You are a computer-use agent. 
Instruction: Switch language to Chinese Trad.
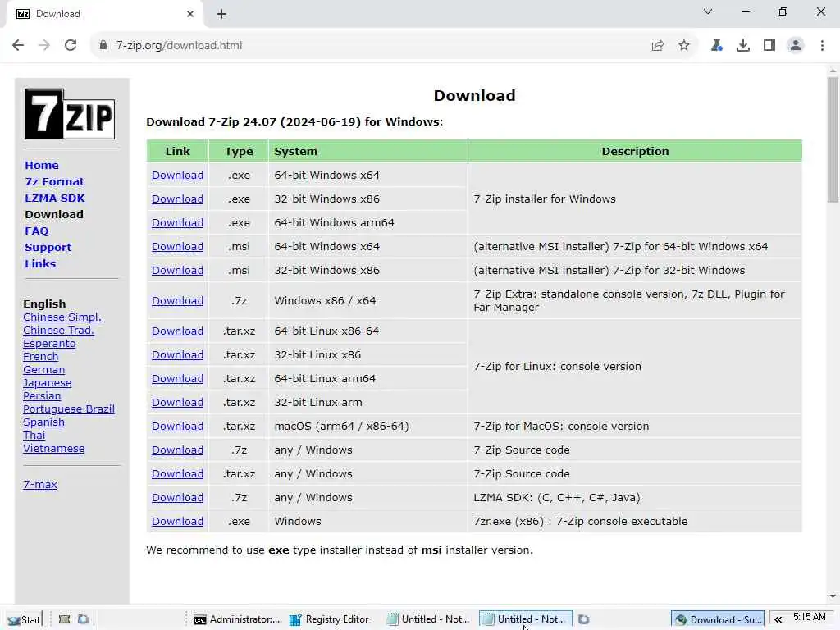point(58,330)
